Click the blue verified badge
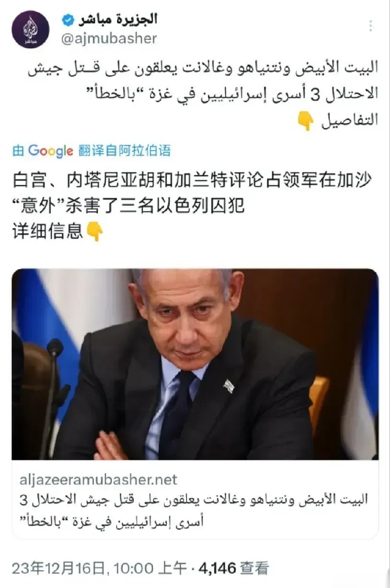Image resolution: width=390 pixels, height=588 pixels. pos(69,20)
